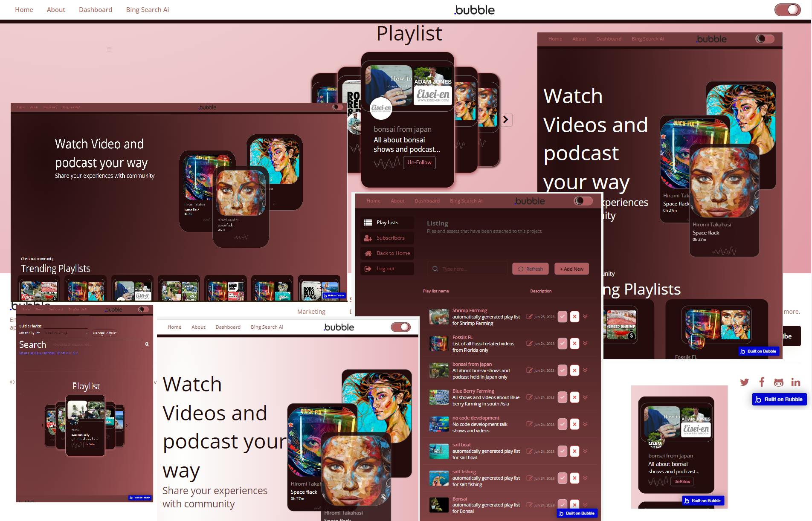This screenshot has width=812, height=521.
Task: Click the Back to Home sidebar icon
Action: pyautogui.click(x=368, y=253)
